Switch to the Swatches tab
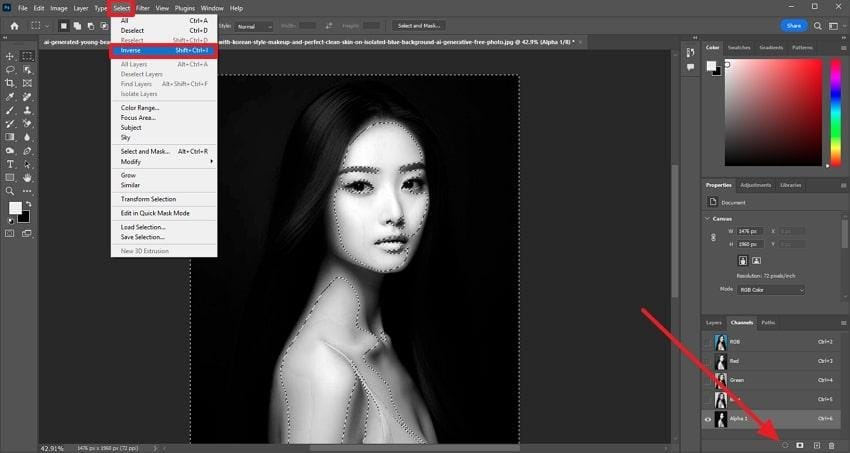This screenshot has width=850, height=453. [738, 48]
